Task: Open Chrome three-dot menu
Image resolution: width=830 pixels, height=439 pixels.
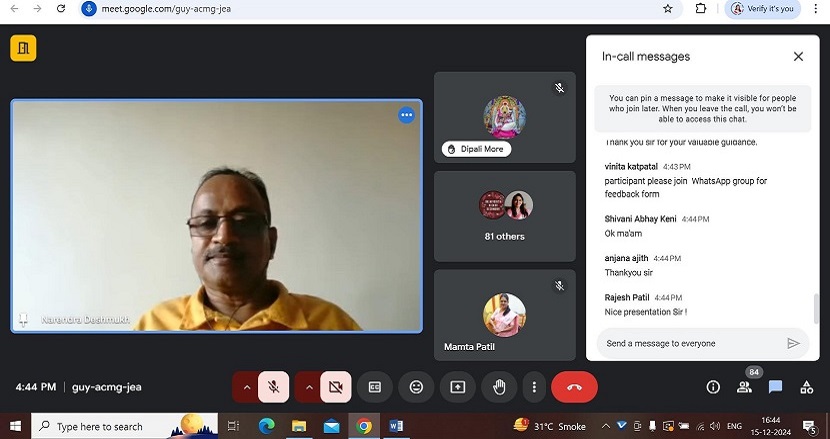Action: pos(816,8)
